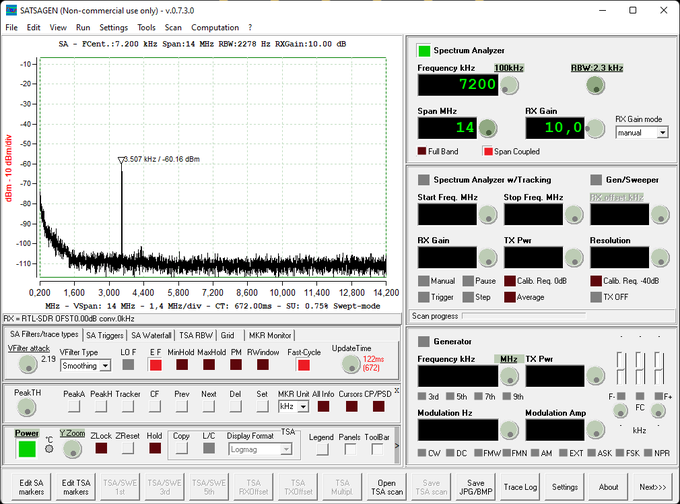
Task: Open the RX Gain mode dropdown
Action: coord(641,132)
